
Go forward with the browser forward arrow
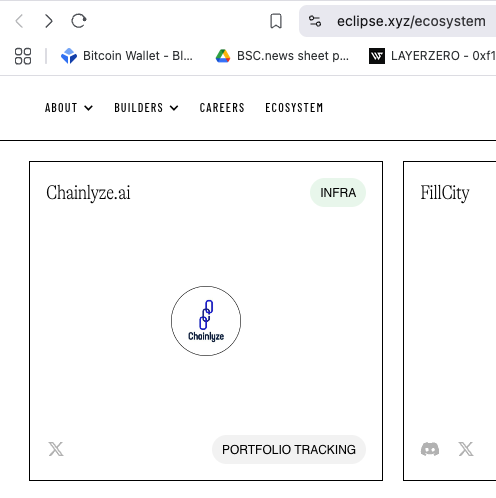[49, 21]
